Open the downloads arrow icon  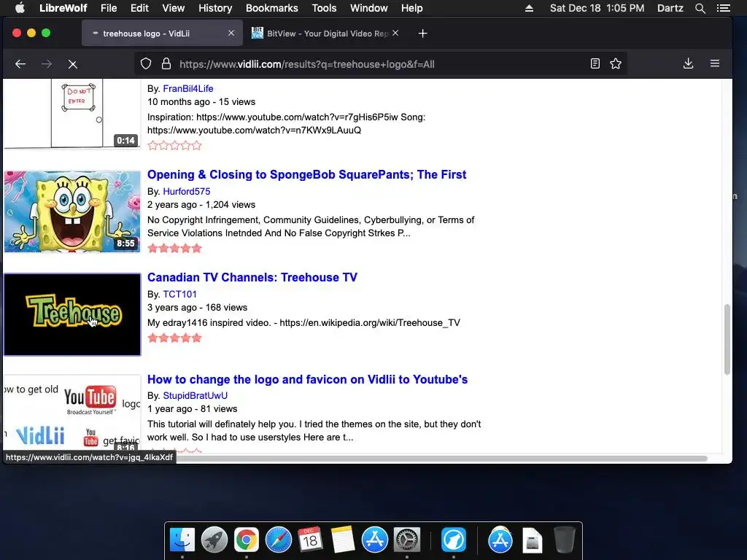point(688,64)
